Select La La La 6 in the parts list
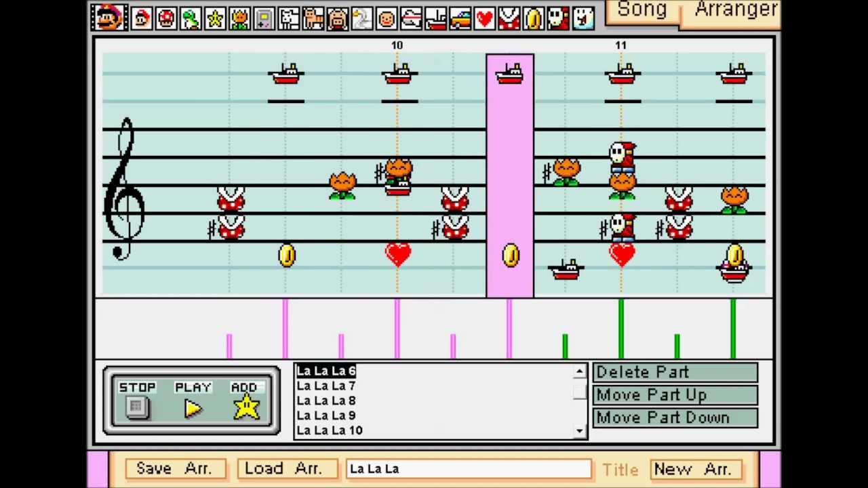Image resolution: width=868 pixels, height=488 pixels. click(x=325, y=371)
